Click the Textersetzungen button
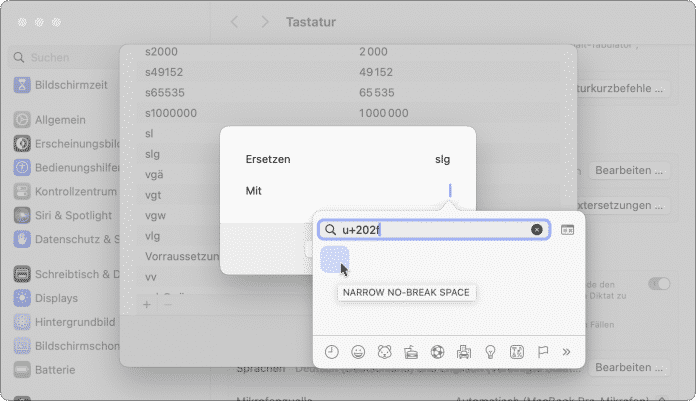 click(x=621, y=205)
